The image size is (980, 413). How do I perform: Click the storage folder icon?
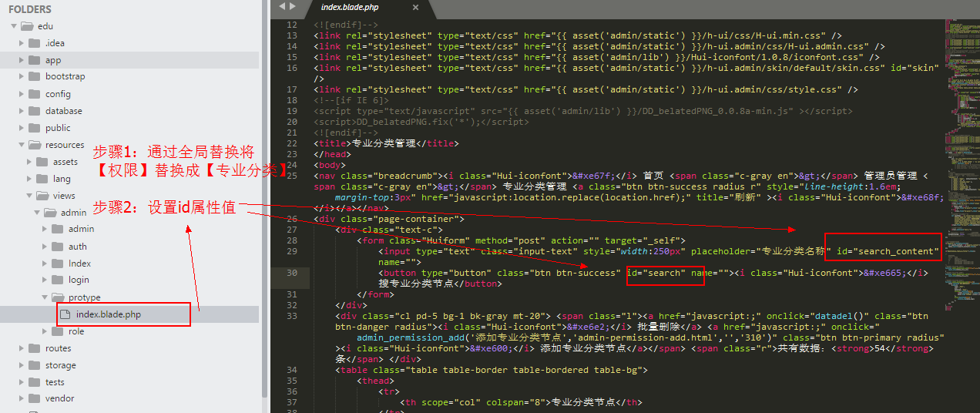(33, 365)
